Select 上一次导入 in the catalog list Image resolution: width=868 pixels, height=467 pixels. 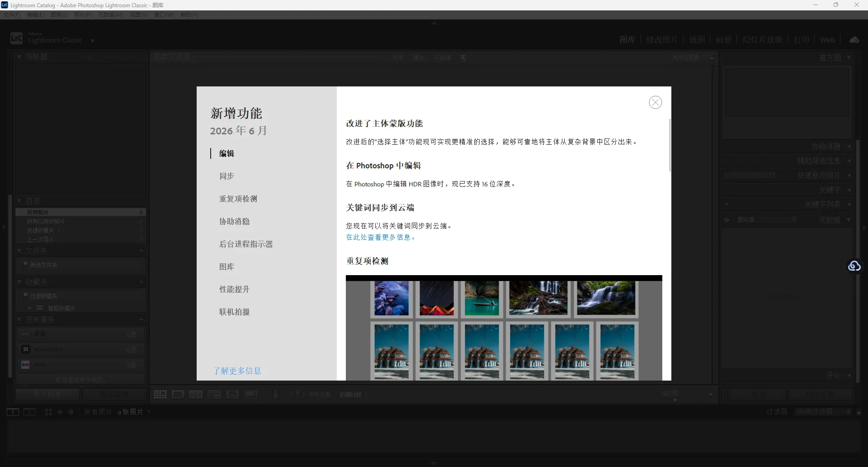(80, 239)
